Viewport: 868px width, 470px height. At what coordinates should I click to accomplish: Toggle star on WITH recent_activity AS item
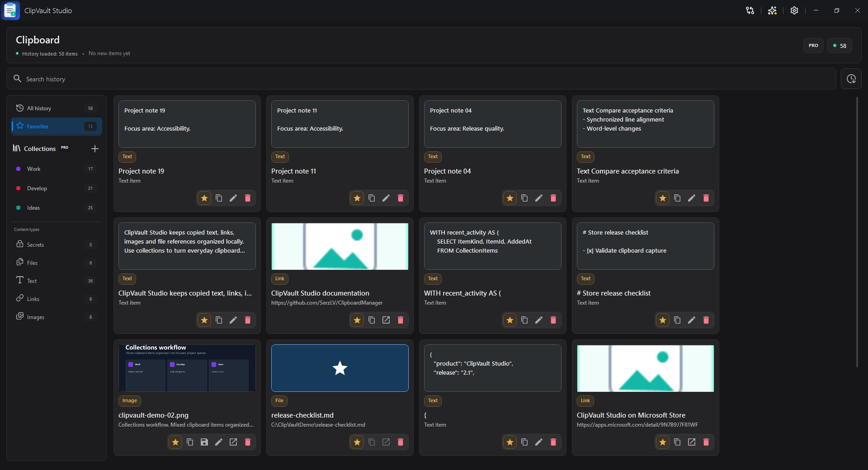click(x=510, y=320)
